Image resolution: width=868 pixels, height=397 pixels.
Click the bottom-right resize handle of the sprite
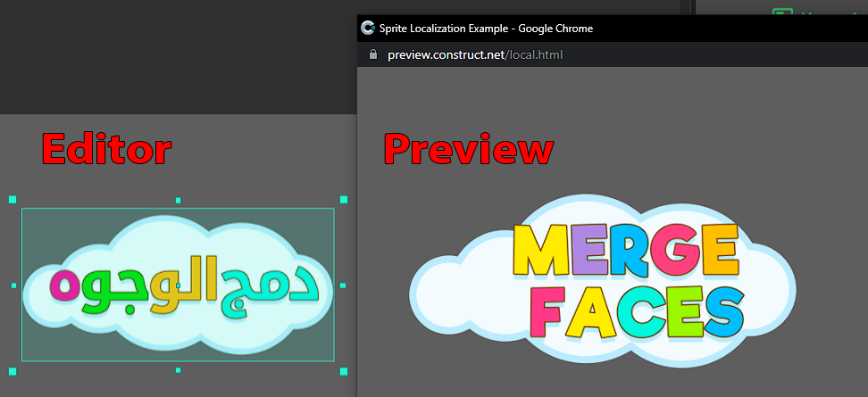(x=344, y=370)
